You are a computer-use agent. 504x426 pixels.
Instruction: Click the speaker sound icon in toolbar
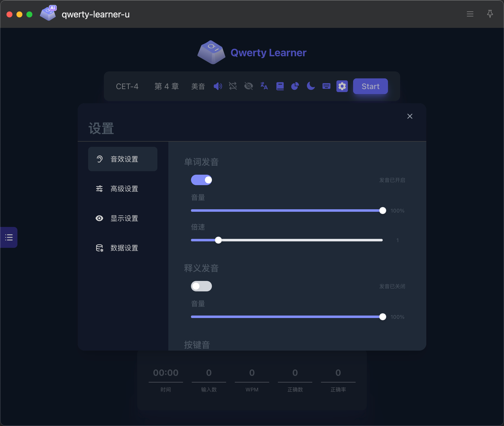click(218, 86)
